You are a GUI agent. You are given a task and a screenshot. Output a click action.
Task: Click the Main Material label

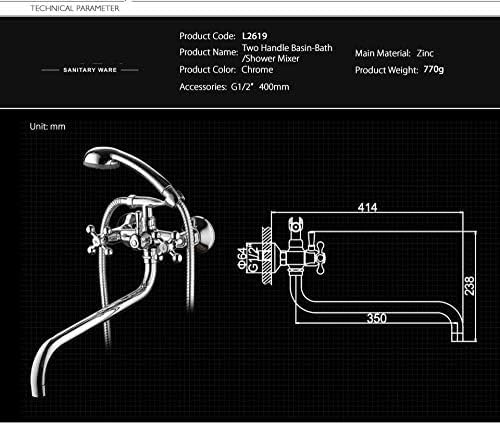pos(383,53)
